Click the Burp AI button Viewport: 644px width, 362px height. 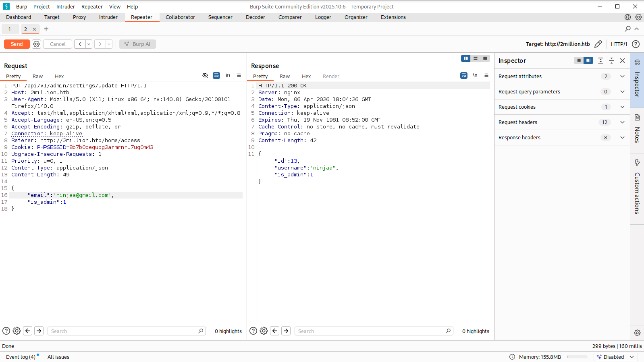click(x=137, y=44)
